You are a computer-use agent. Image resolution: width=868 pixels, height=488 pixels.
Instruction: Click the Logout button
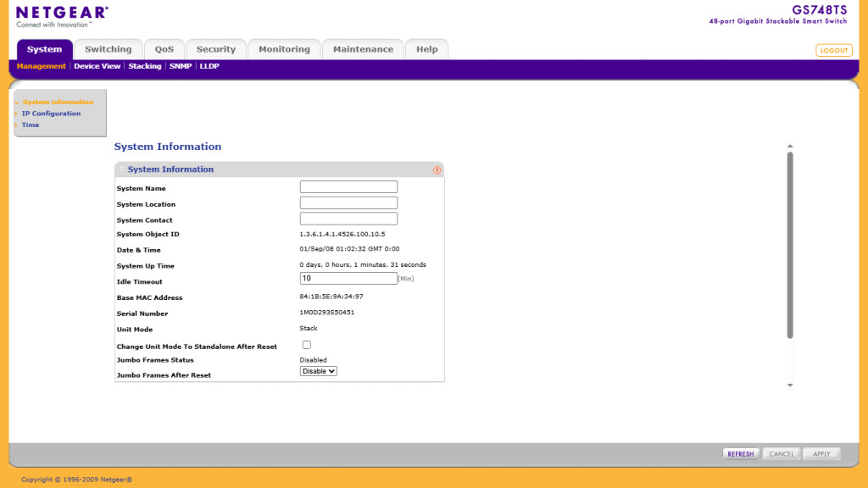833,51
